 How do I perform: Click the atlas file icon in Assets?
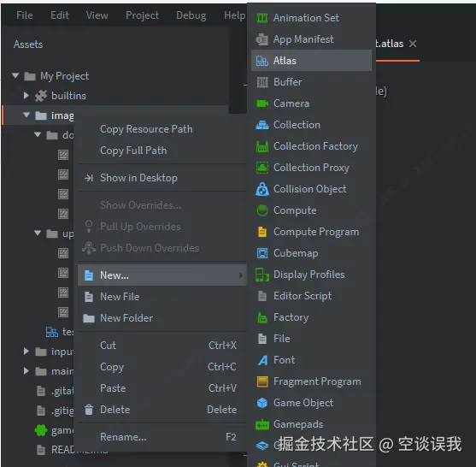point(52,332)
